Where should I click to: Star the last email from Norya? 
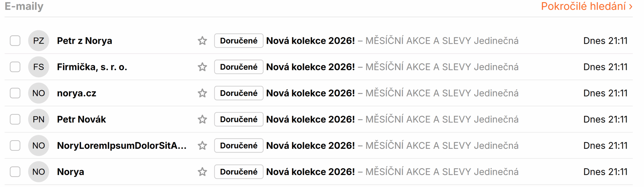pos(202,172)
